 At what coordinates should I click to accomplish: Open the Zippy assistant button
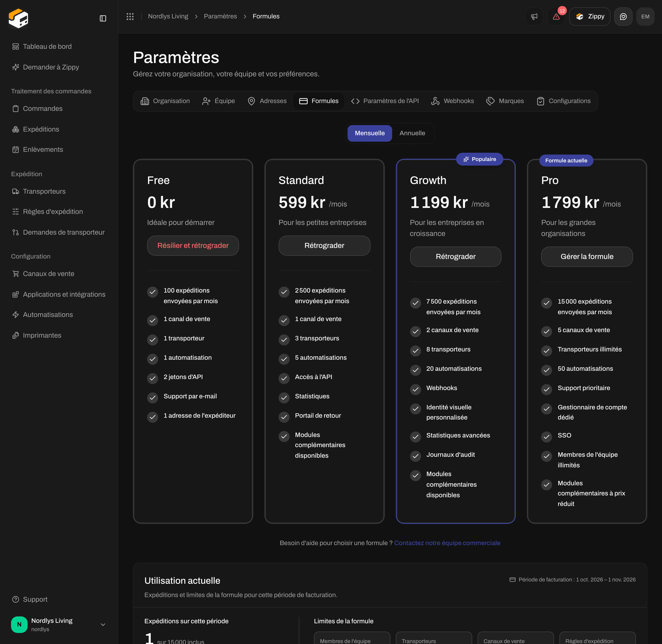click(x=590, y=17)
